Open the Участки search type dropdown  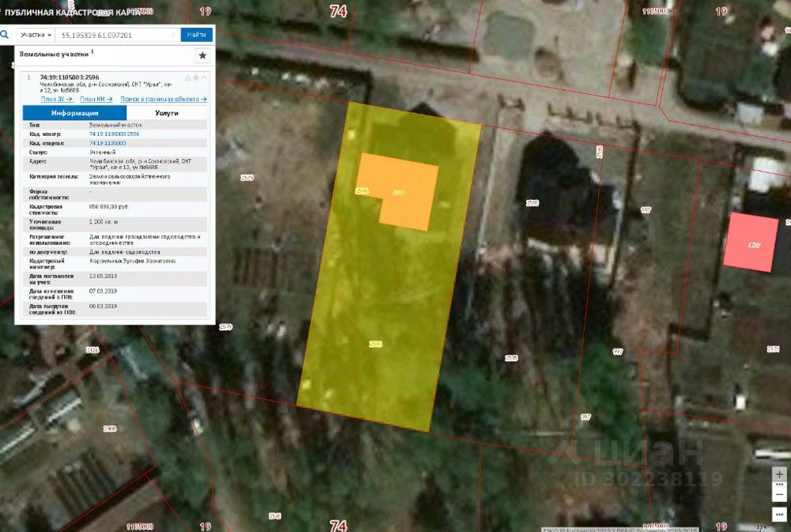coord(36,35)
